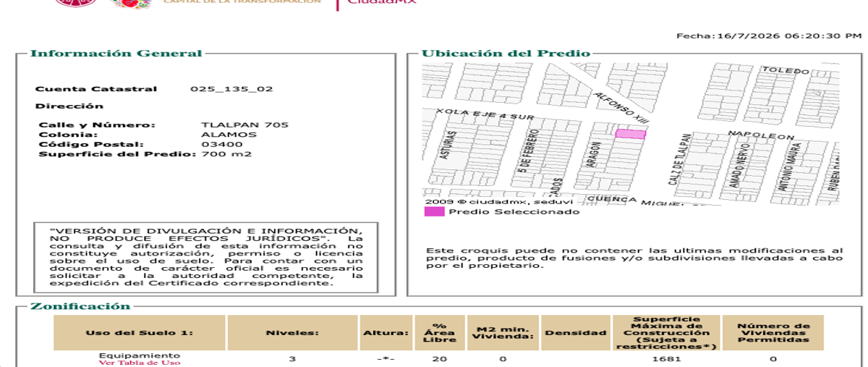The image size is (868, 367).
Task: Click the TOLEDO street label on map
Action: 786,71
